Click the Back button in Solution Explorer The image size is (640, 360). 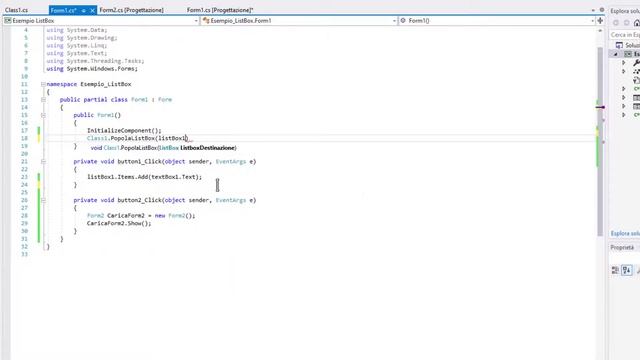click(616, 23)
